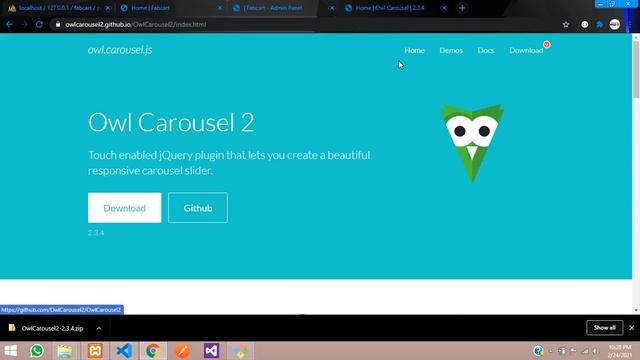Close the Owl Carousel tab

coord(444,8)
